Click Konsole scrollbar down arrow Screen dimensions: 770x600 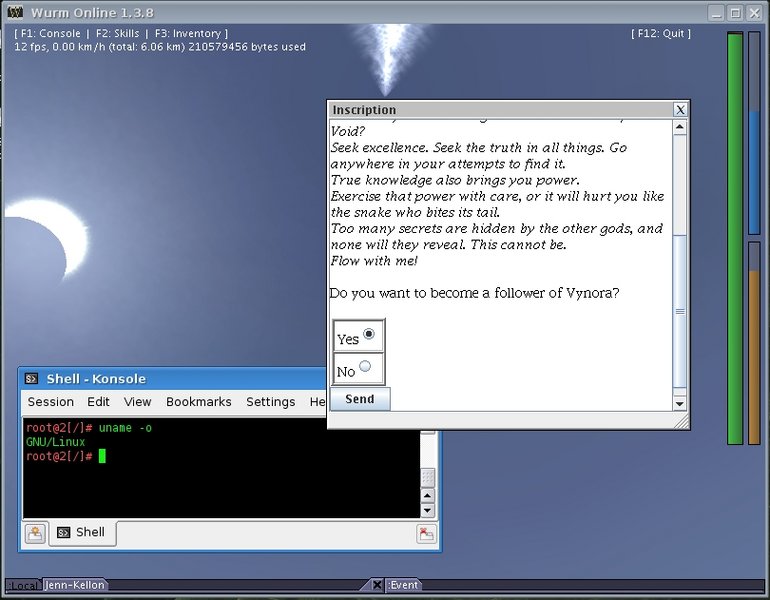[x=427, y=511]
